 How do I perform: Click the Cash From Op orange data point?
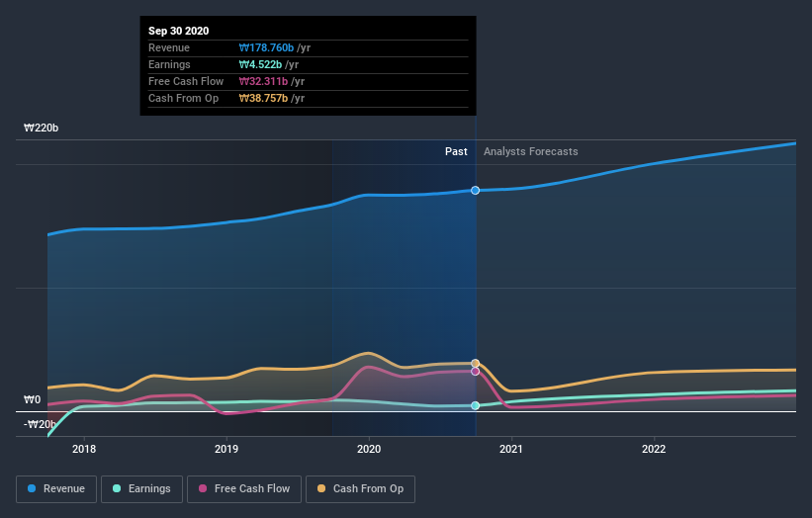tap(476, 363)
